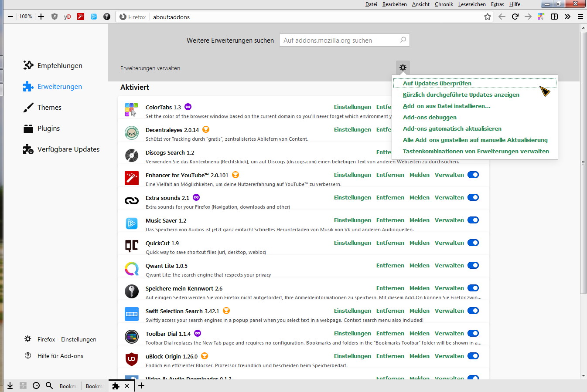
Task: Open the red magic wand toolbar icon
Action: pyautogui.click(x=81, y=17)
